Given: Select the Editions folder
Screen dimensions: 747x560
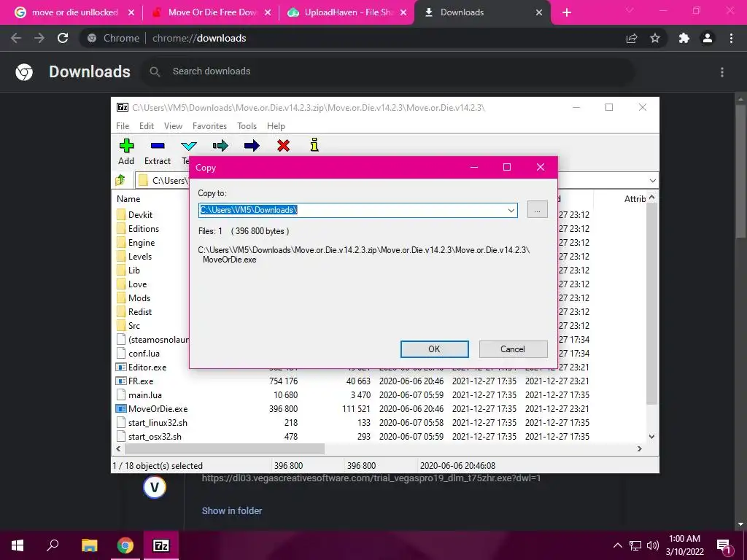Looking at the screenshot, I should point(138,228).
